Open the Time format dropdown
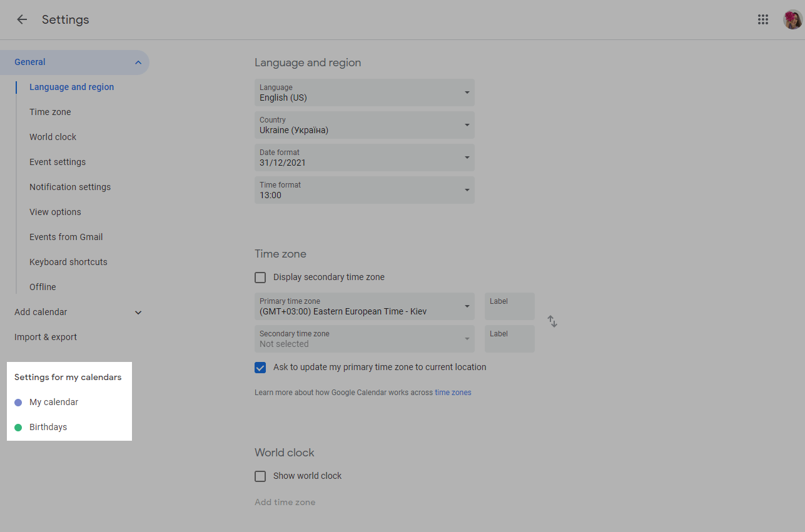805x532 pixels. point(364,190)
